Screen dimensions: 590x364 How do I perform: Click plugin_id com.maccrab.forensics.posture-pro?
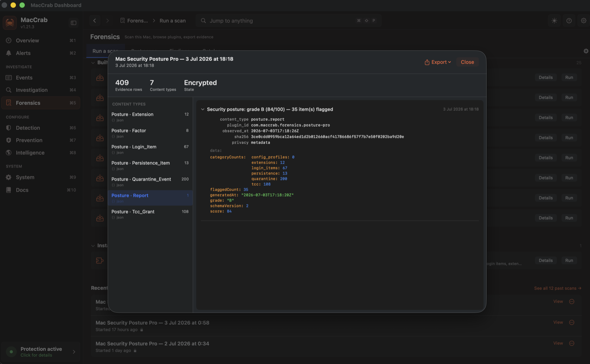pyautogui.click(x=291, y=125)
